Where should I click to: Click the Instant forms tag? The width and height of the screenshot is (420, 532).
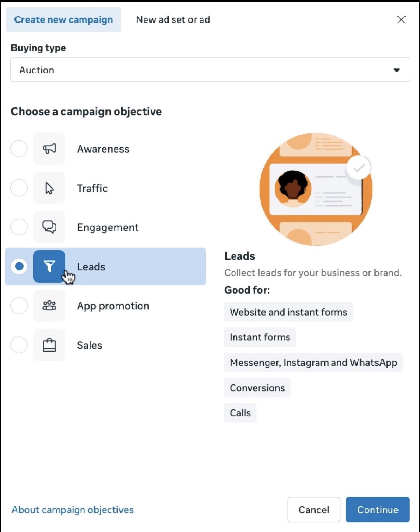pos(260,337)
